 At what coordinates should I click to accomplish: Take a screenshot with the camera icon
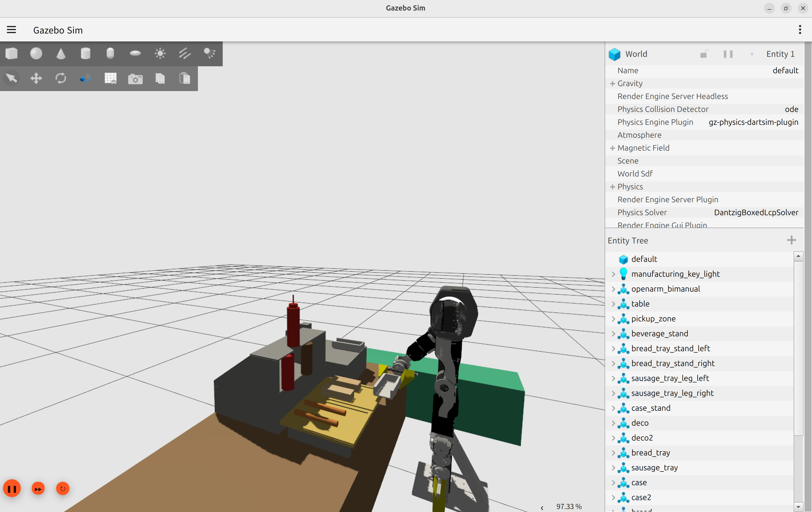coord(135,79)
